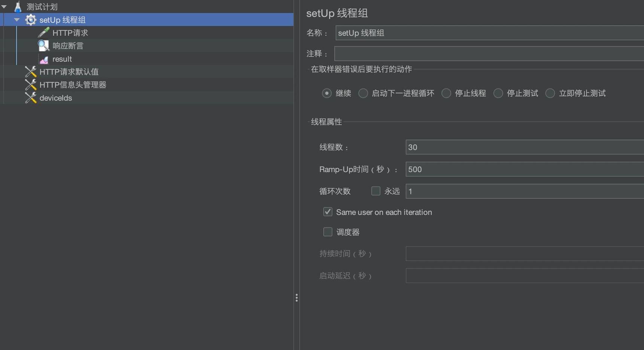Click the HTTP请求 sampler pipette icon

pos(44,33)
